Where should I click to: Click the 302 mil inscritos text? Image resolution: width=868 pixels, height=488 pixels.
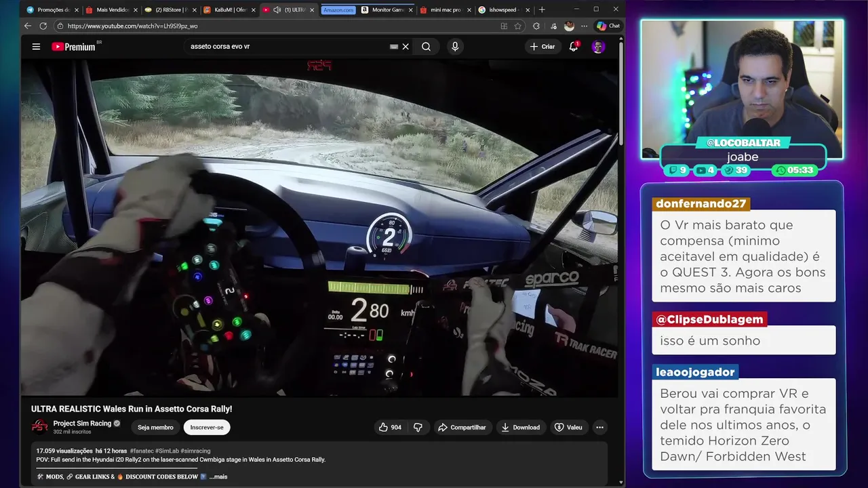coord(72,432)
